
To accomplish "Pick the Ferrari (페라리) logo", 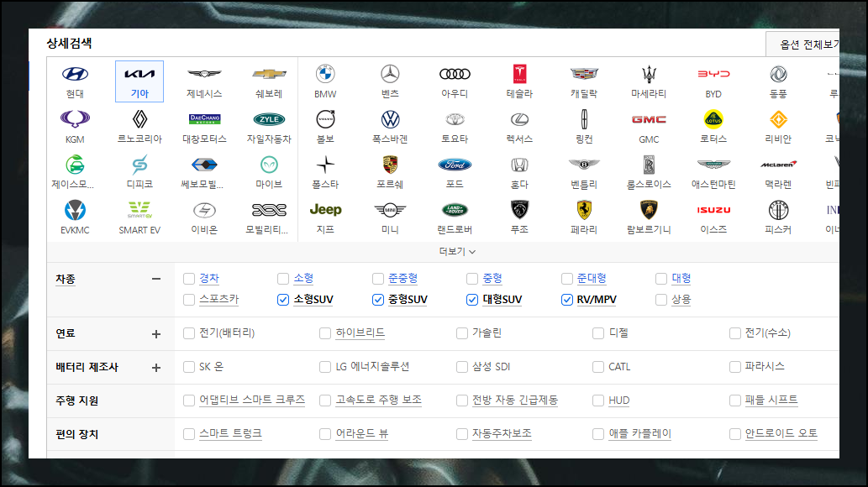I will pyautogui.click(x=584, y=210).
